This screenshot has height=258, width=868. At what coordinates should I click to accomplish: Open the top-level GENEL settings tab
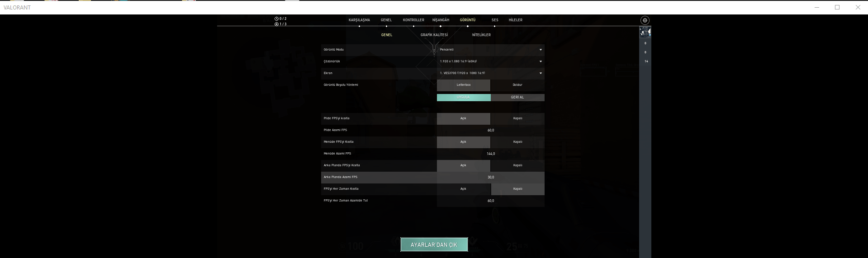coord(386,20)
